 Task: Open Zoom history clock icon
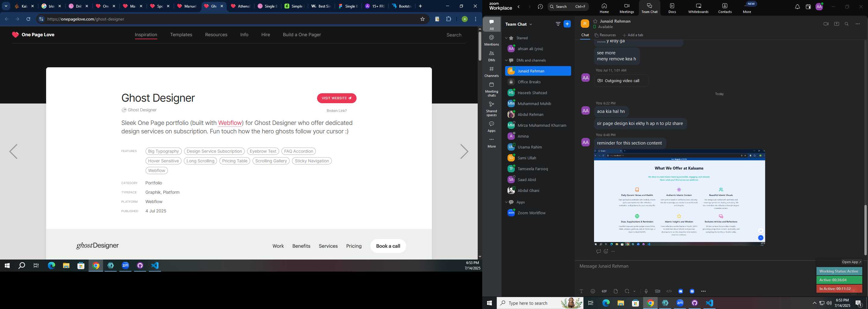(x=540, y=7)
